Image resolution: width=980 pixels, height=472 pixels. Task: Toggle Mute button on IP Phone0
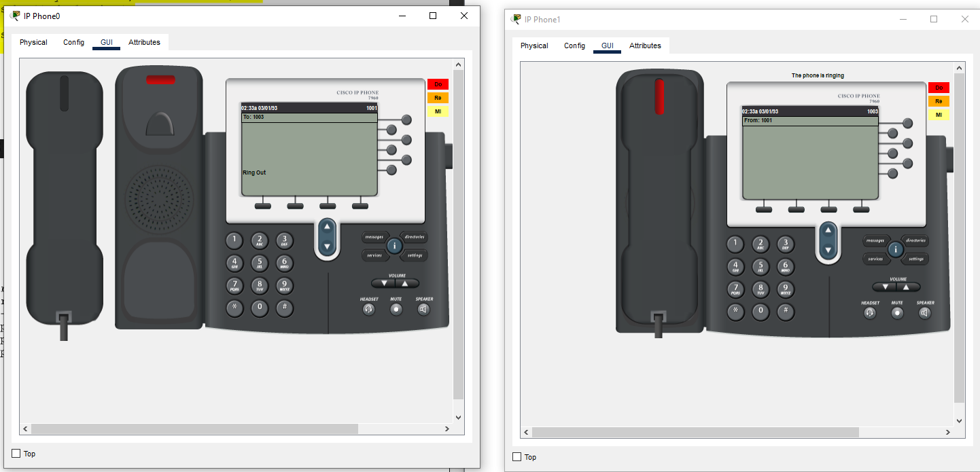[x=396, y=309]
